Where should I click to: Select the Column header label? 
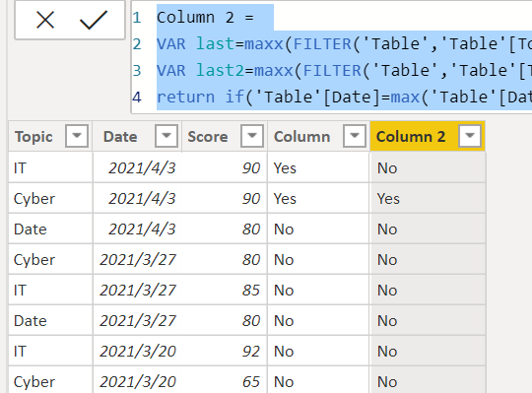pyautogui.click(x=302, y=137)
